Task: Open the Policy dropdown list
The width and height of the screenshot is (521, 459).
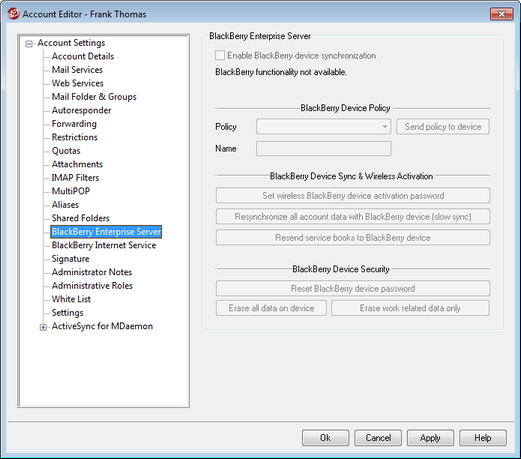Action: [x=323, y=127]
